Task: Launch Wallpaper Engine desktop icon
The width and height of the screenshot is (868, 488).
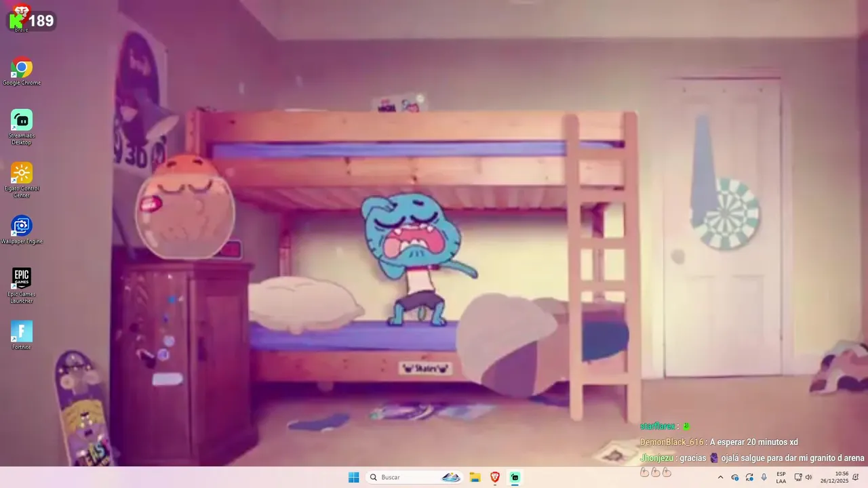Action: tap(22, 230)
